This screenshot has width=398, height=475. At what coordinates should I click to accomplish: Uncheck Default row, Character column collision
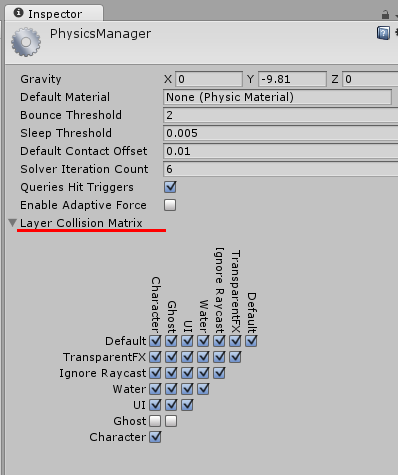coord(155,341)
